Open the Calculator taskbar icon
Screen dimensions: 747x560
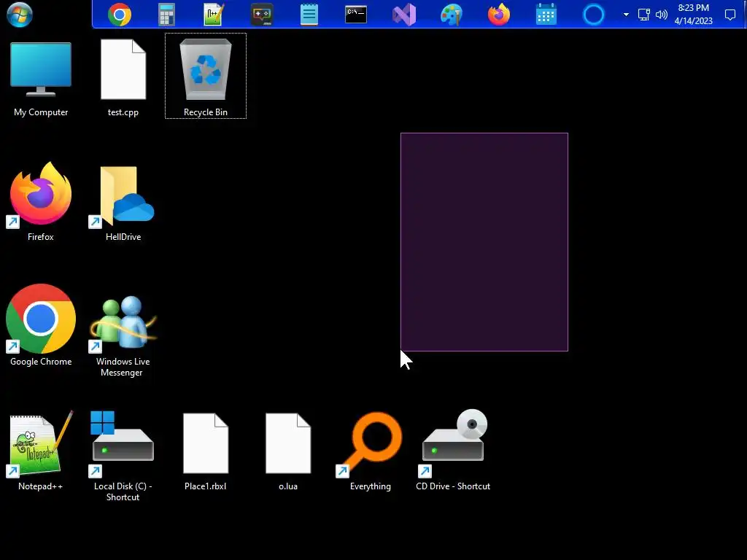(166, 15)
